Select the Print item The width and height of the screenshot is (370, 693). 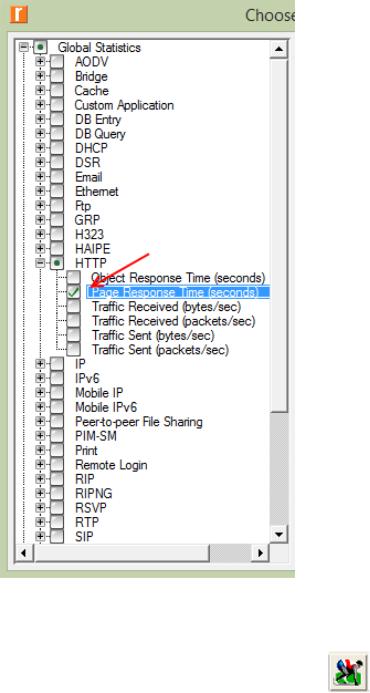[87, 450]
